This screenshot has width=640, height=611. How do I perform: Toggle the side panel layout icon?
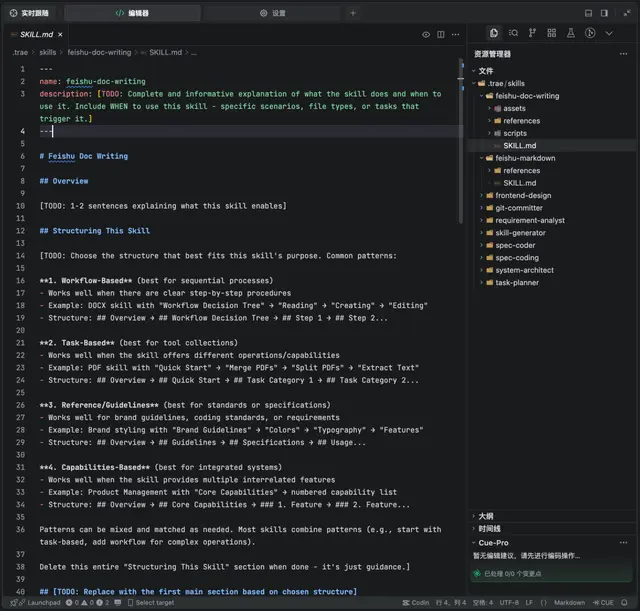click(x=604, y=13)
